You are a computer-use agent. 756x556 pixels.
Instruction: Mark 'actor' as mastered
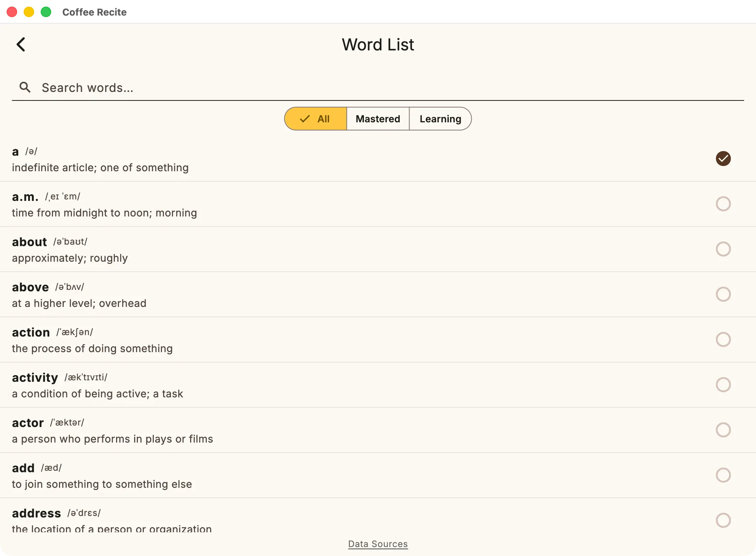pyautogui.click(x=723, y=430)
